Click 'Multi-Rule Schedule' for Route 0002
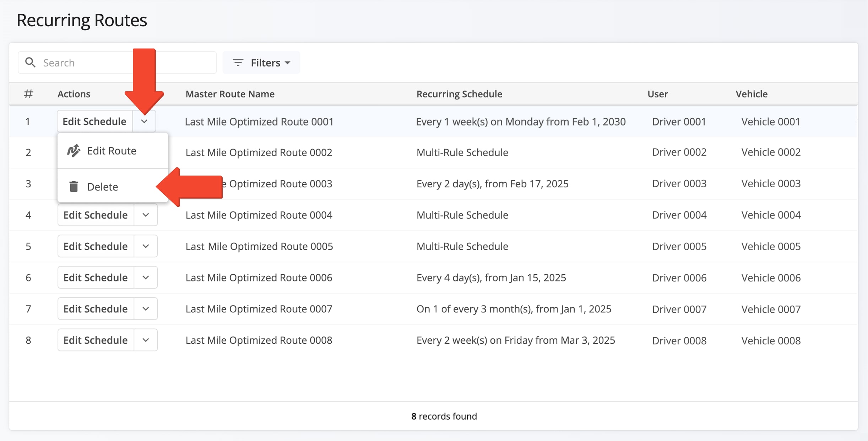The height and width of the screenshot is (441, 868). click(x=462, y=152)
